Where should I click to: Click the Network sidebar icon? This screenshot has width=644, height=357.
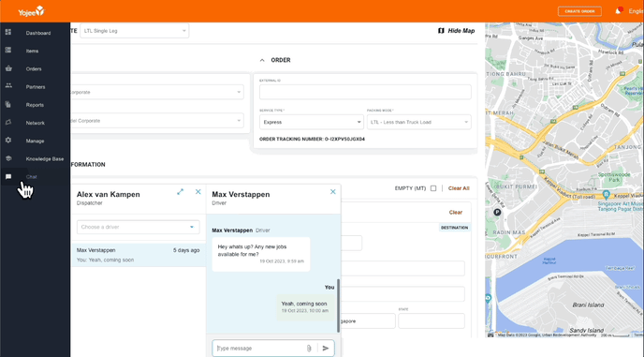pos(8,122)
